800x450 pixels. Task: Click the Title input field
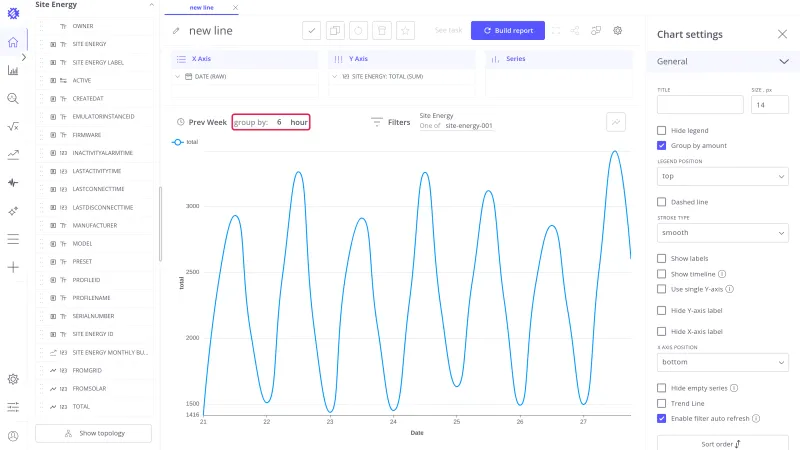(x=700, y=105)
